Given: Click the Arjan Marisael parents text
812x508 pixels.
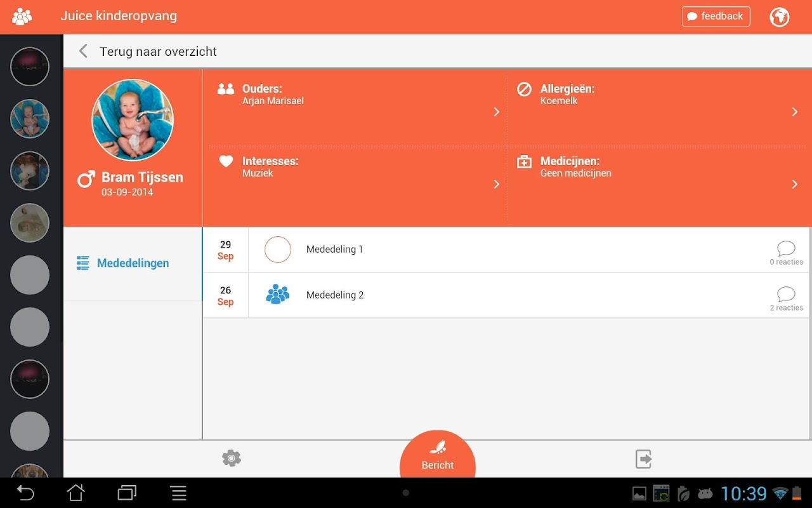Looking at the screenshot, I should tap(273, 101).
